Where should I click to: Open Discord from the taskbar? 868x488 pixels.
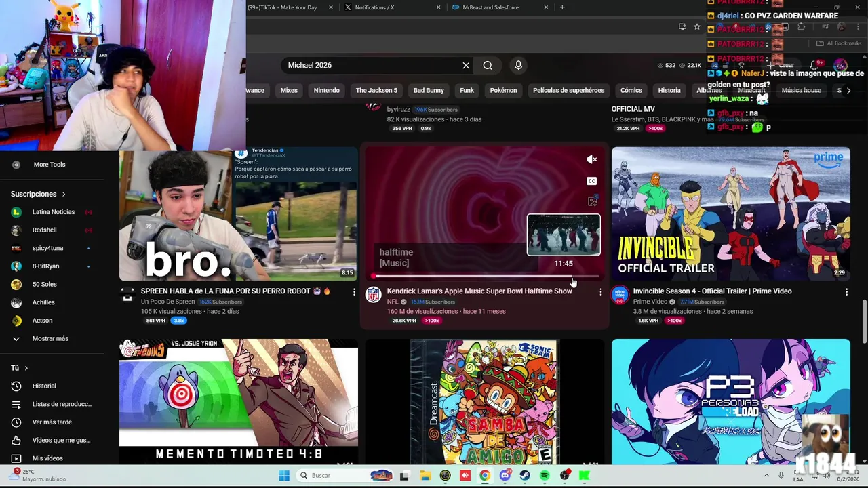click(505, 475)
